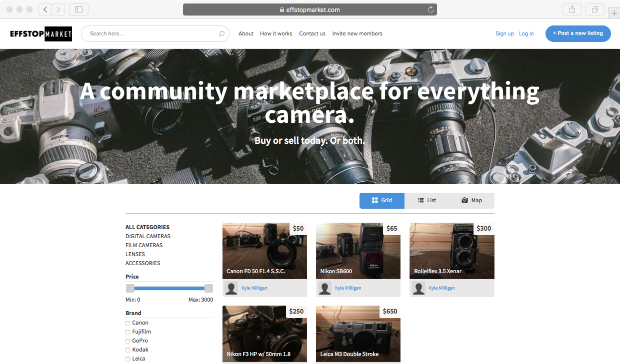This screenshot has width=620, height=364.
Task: Click Kyle Milligan under Canon FD 50 listing
Action: tap(255, 288)
